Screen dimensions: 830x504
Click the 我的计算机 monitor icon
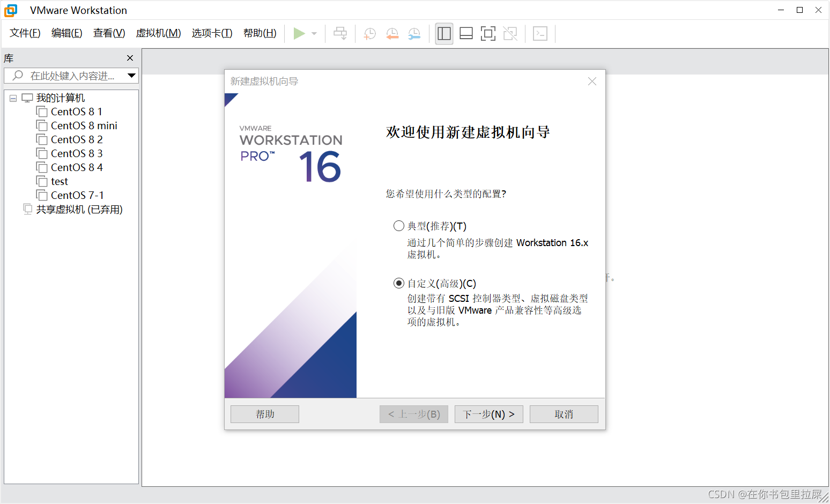pyautogui.click(x=27, y=98)
